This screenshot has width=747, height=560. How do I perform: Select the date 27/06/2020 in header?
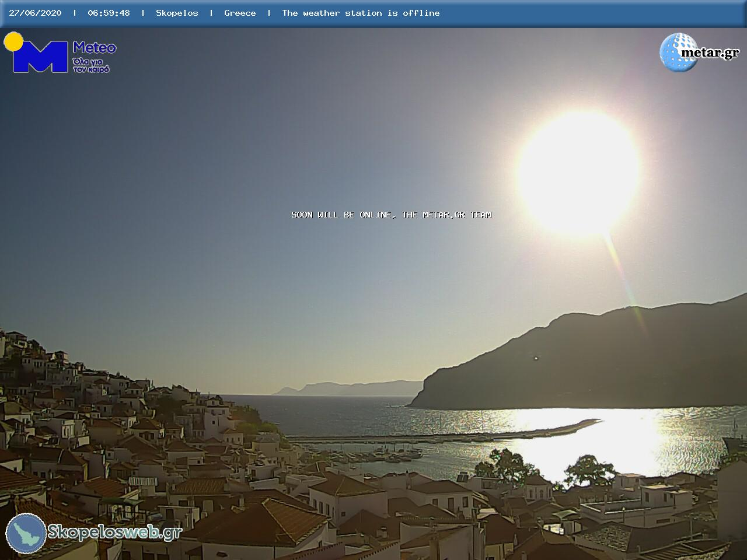(35, 13)
